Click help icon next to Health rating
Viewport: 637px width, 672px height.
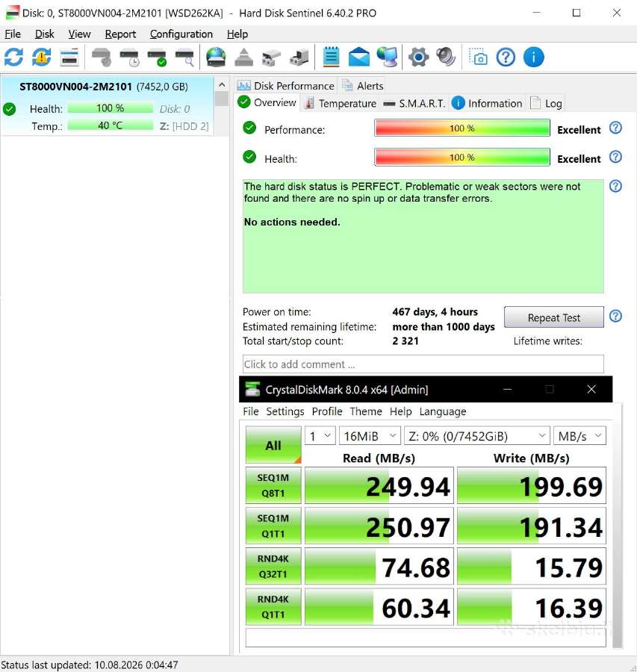point(615,157)
